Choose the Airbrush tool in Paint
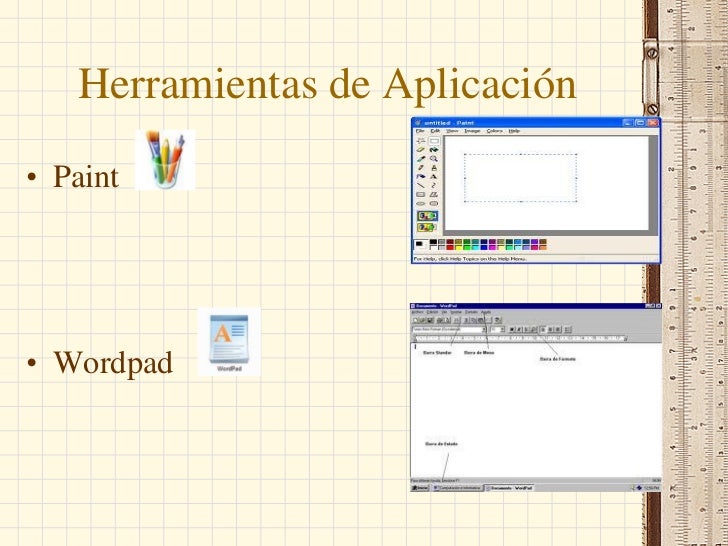 pyautogui.click(x=421, y=176)
